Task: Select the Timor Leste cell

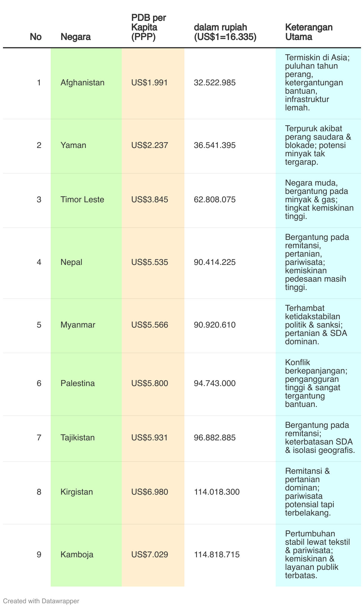Action: [86, 200]
